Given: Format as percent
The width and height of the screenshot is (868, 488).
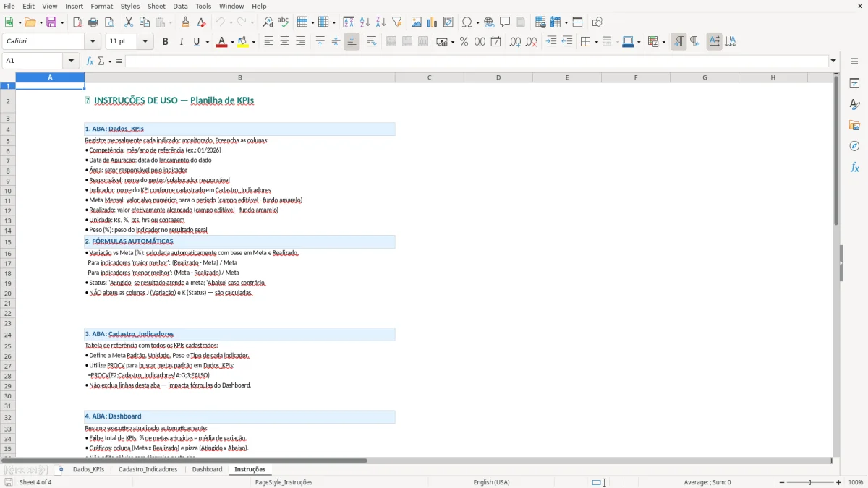Looking at the screenshot, I should [x=464, y=42].
